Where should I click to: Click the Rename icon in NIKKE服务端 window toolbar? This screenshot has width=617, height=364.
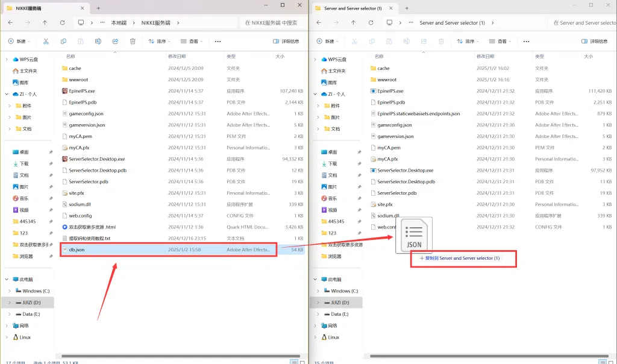click(x=98, y=42)
